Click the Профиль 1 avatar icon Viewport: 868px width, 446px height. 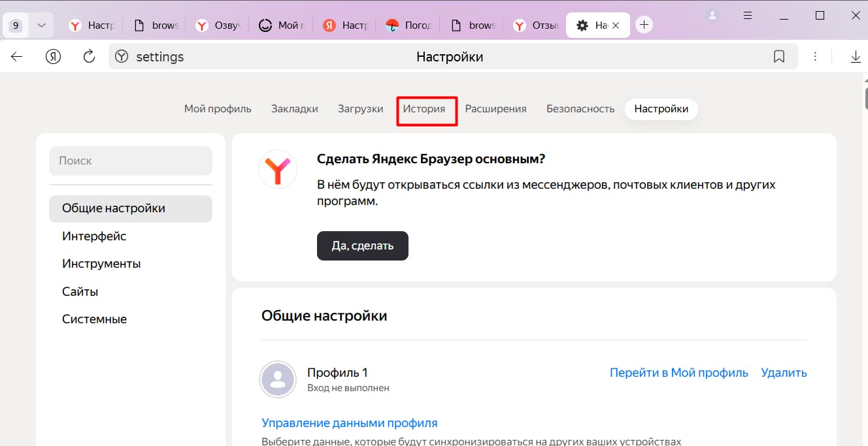(x=278, y=379)
